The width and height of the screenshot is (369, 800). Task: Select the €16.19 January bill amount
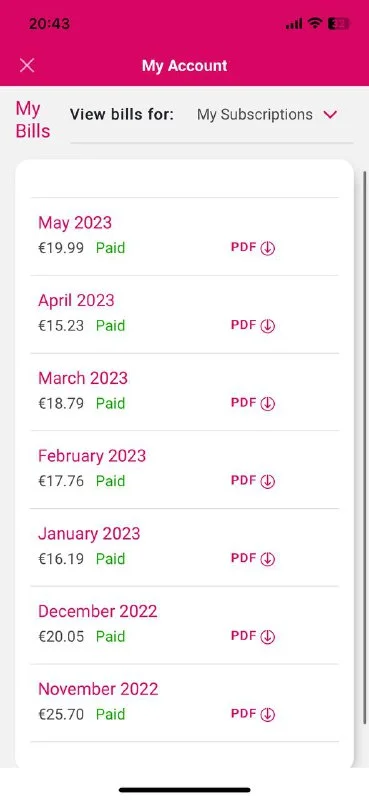click(61, 559)
